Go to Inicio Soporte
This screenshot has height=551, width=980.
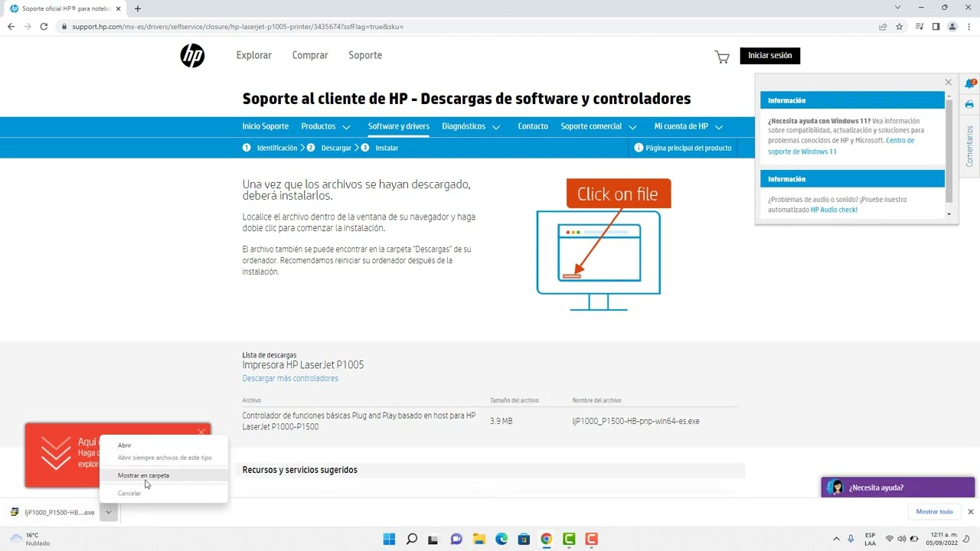[266, 126]
